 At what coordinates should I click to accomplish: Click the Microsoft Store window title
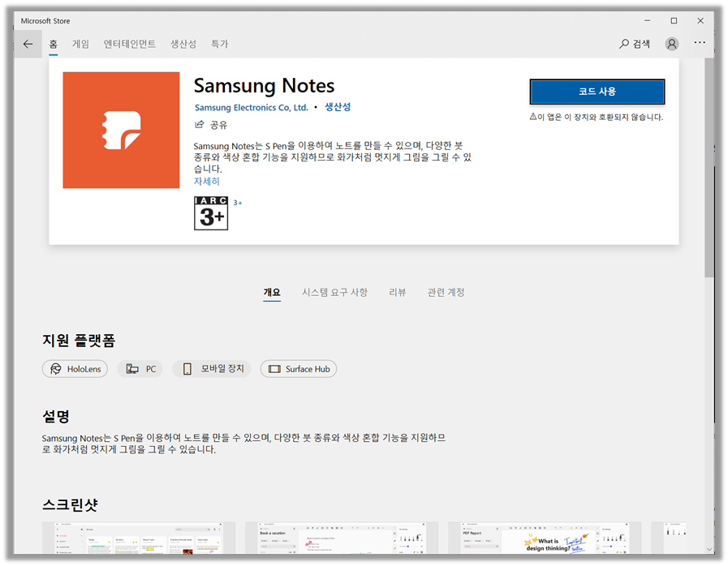tap(45, 21)
